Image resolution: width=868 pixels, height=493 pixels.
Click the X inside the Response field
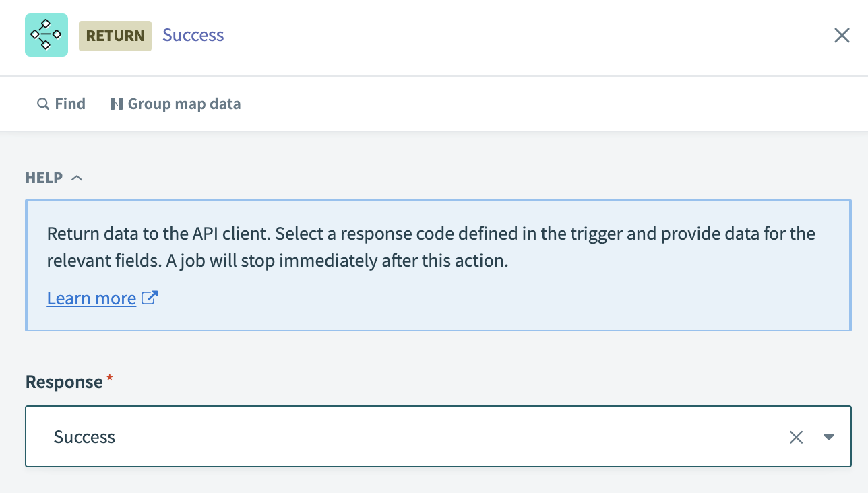(x=796, y=436)
